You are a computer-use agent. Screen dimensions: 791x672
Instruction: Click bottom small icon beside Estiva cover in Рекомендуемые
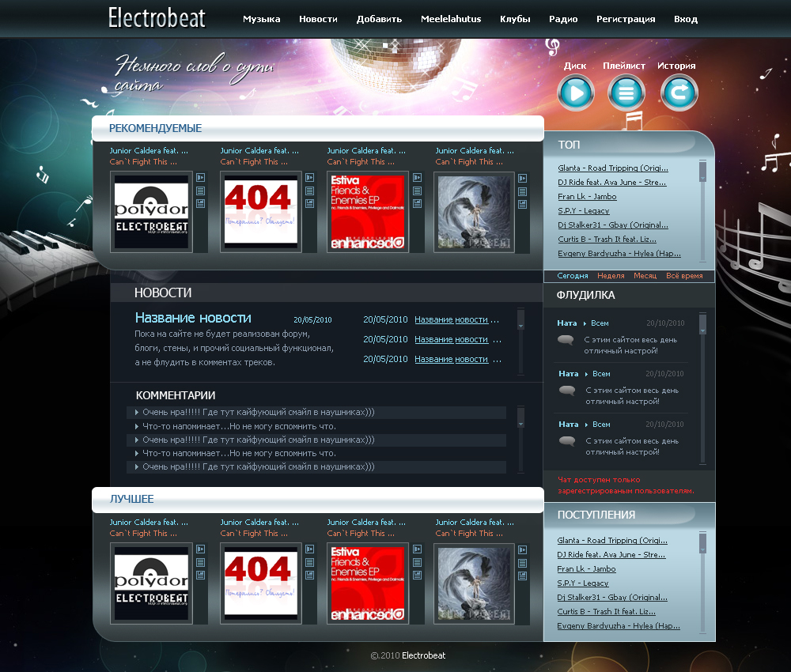pos(418,204)
